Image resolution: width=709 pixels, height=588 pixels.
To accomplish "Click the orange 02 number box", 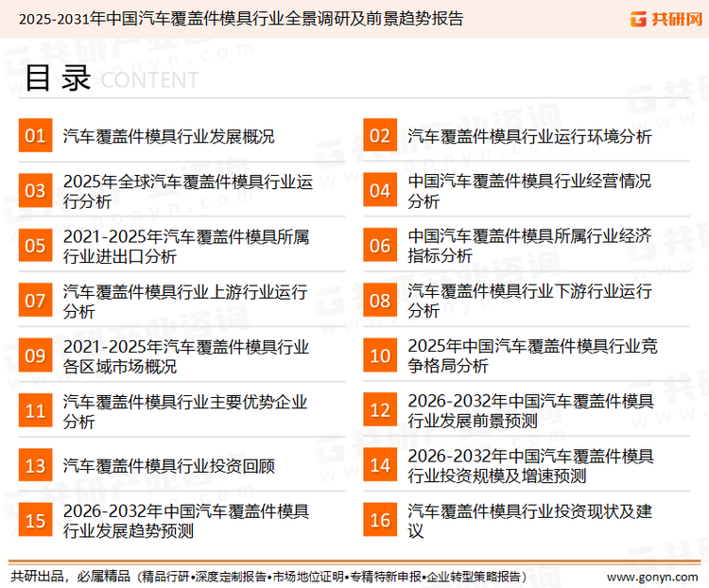I will coord(380,135).
